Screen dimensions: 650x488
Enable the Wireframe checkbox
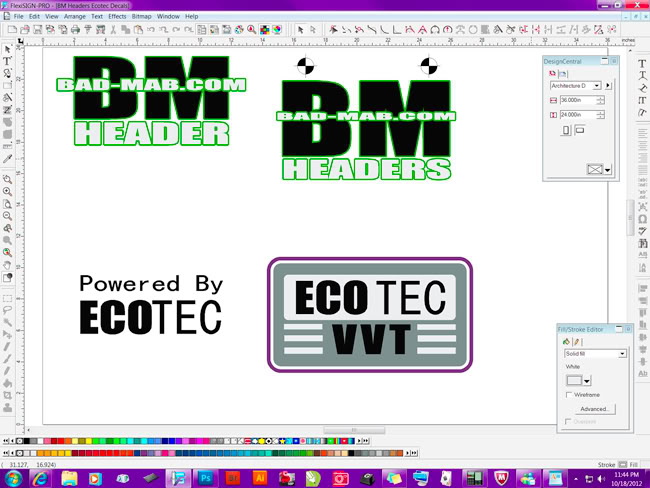[x=569, y=395]
